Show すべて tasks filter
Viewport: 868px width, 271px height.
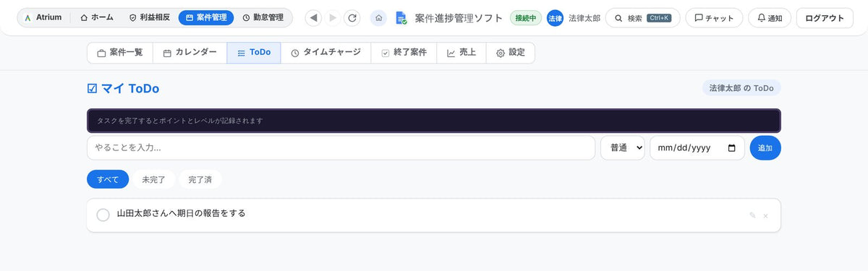pyautogui.click(x=108, y=179)
